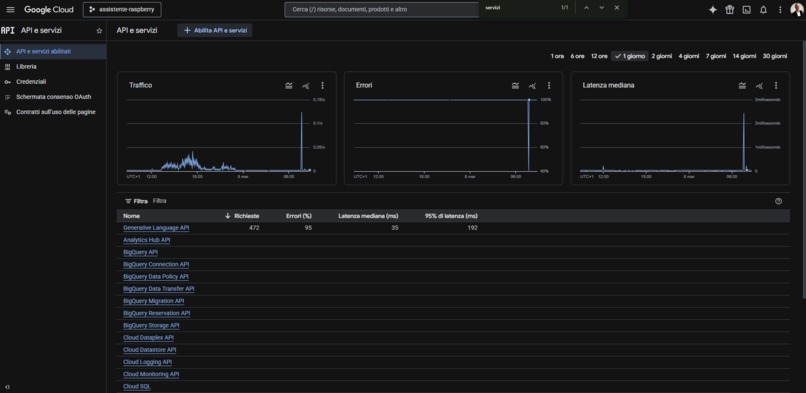Viewport: 806px width, 393px height.
Task: Open Cloud Dataplex API link
Action: tap(149, 338)
